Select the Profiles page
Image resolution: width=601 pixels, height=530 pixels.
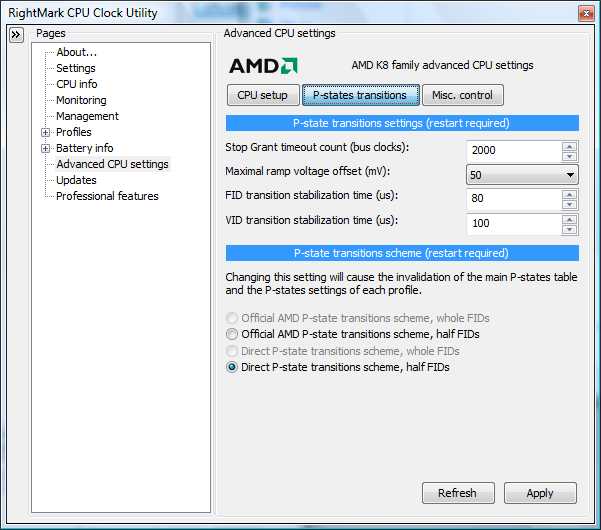coord(74,132)
